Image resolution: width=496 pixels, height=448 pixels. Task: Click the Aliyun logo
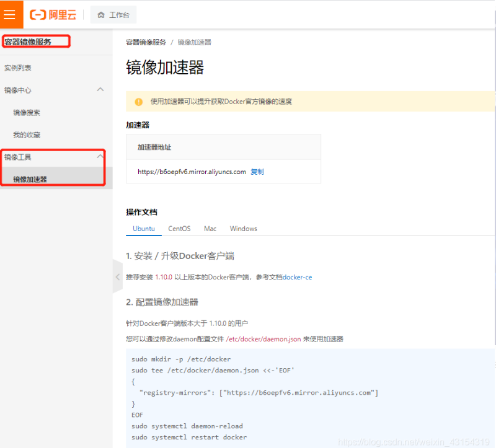click(53, 14)
